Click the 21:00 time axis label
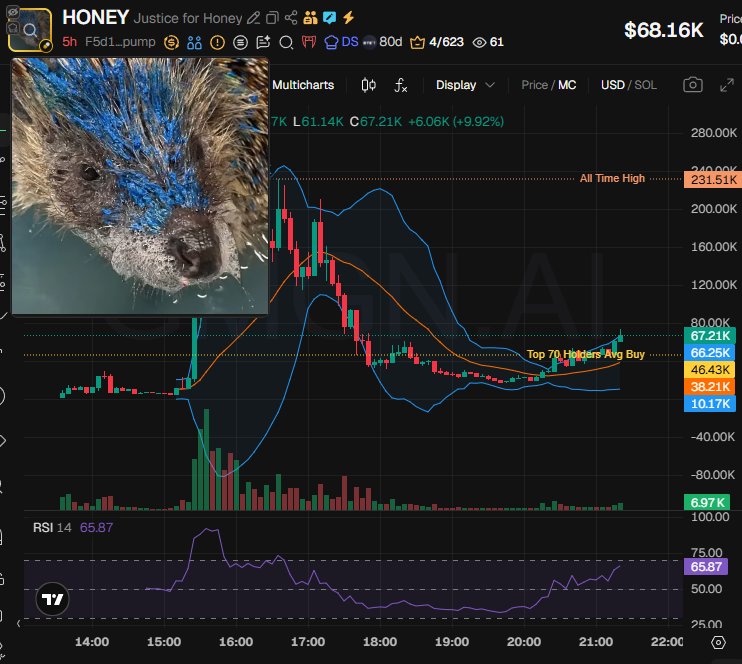This screenshot has height=664, width=742. pos(596,642)
